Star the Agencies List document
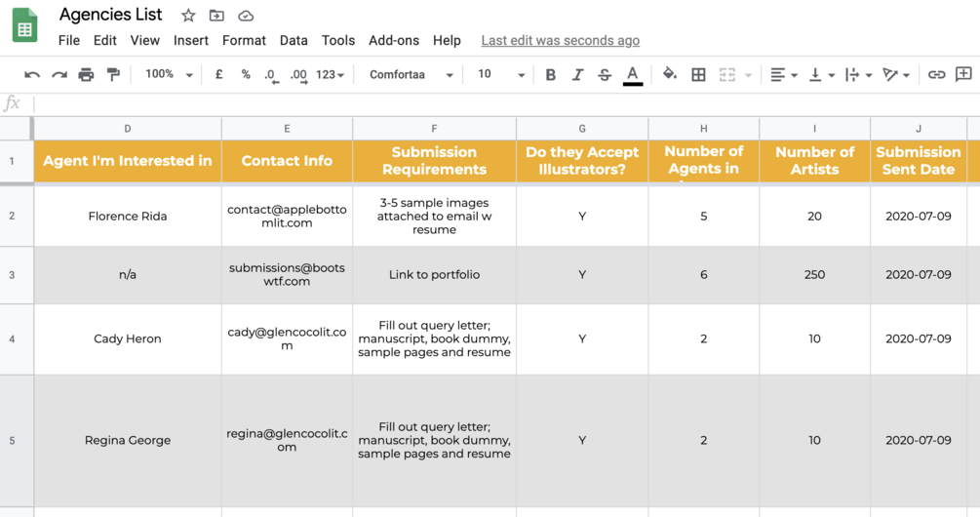Screen dimensions: 980x517 tap(188, 16)
